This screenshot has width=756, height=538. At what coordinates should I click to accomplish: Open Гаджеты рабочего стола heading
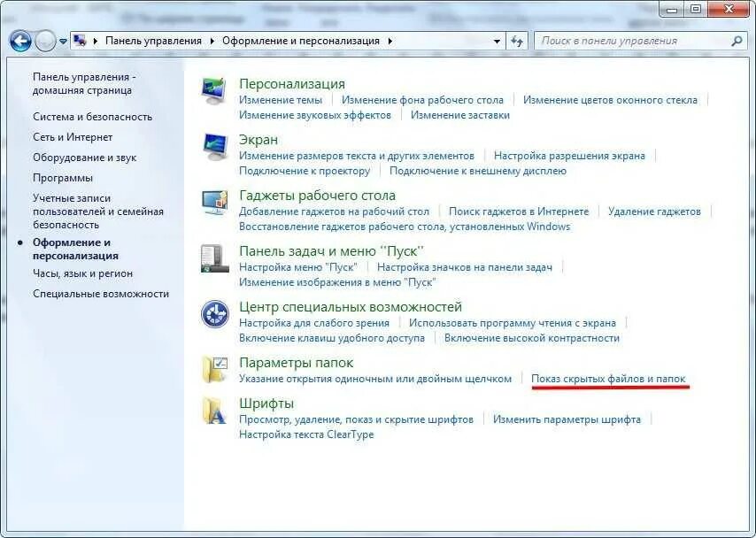317,196
